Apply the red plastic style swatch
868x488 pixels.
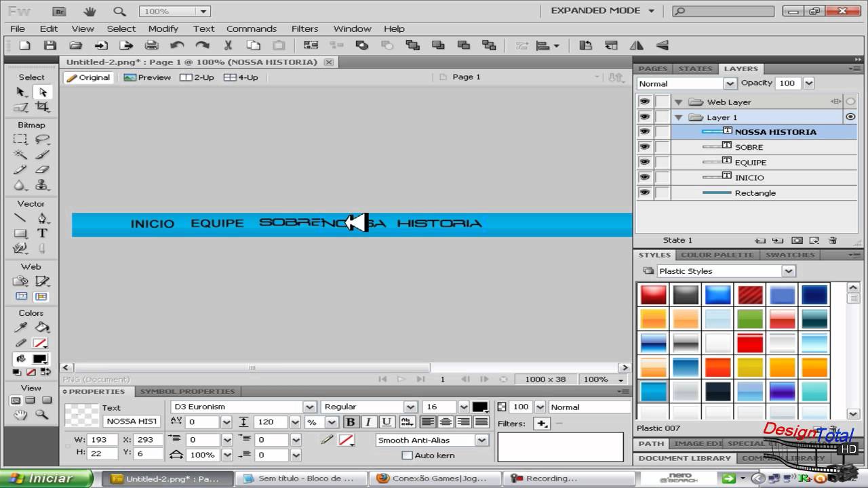tap(654, 294)
